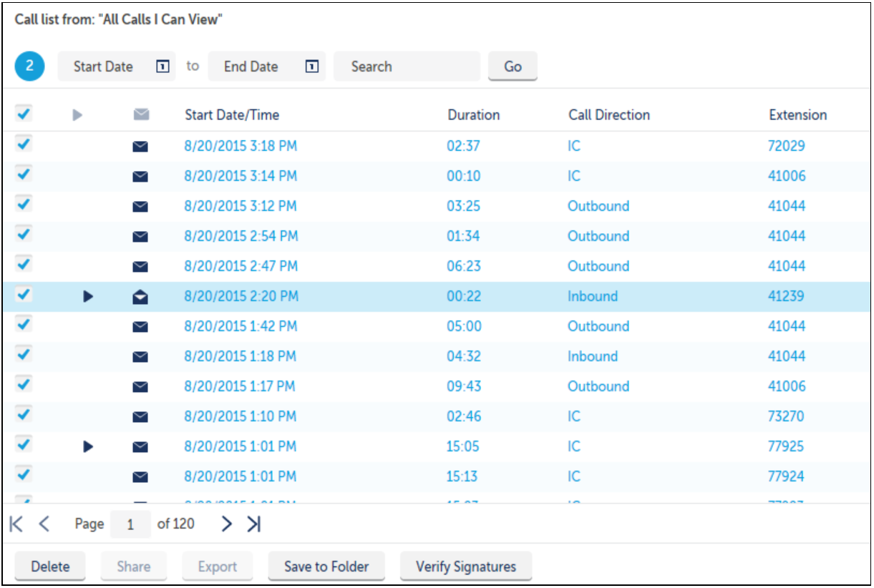The height and width of the screenshot is (588, 874).
Task: Click opened envelope icon for 2:20 PM call
Action: click(x=141, y=296)
